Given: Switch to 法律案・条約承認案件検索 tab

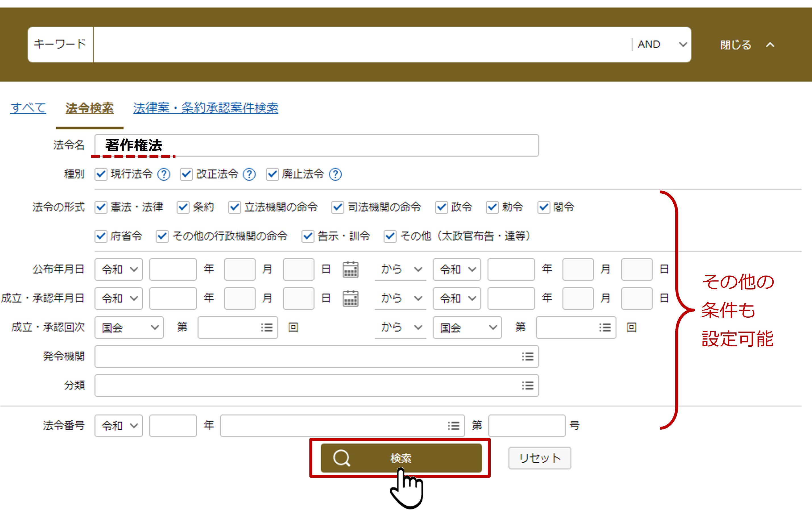Looking at the screenshot, I should pyautogui.click(x=205, y=108).
